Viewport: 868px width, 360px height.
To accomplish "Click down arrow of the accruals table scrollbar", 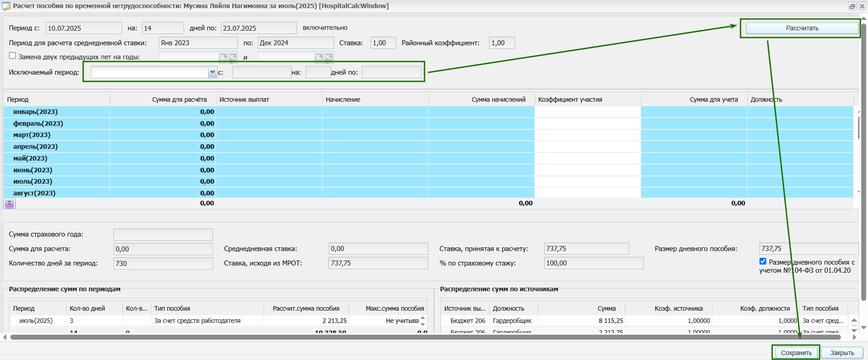I will coord(859,193).
